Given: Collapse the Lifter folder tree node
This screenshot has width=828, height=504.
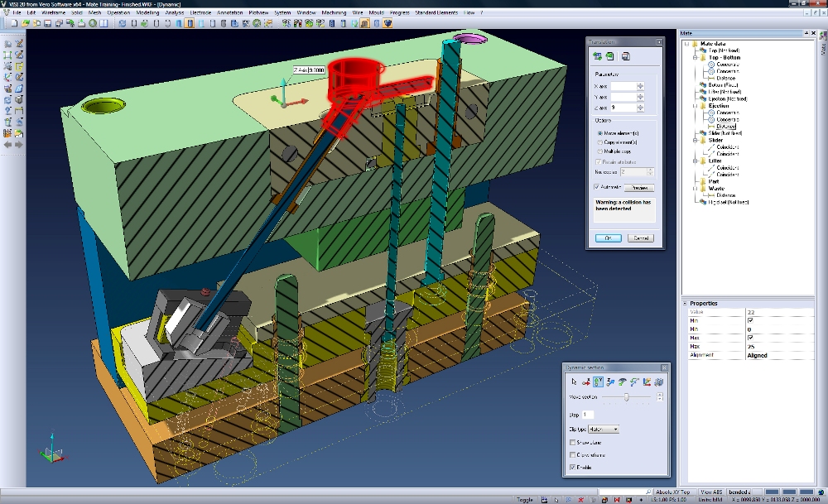Looking at the screenshot, I should tap(696, 161).
